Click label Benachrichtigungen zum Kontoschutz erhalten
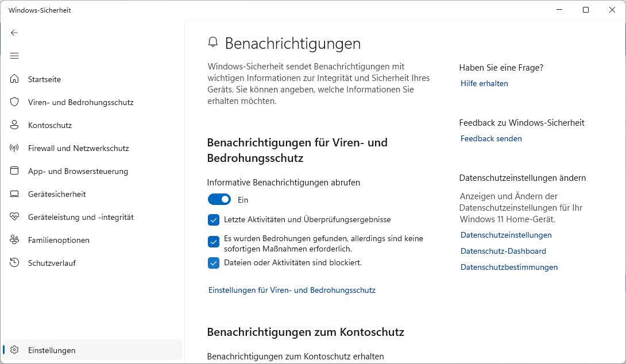Screen dimensions: 626x364 pyautogui.click(x=295, y=357)
